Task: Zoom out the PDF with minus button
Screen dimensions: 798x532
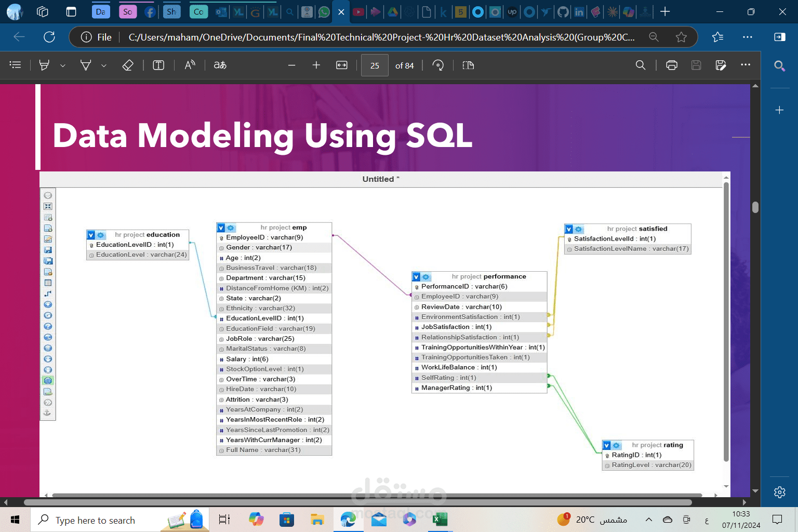Action: [291, 65]
